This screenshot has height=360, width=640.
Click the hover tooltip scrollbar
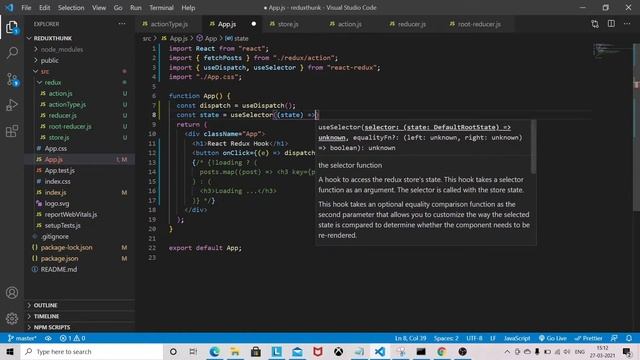[533, 147]
